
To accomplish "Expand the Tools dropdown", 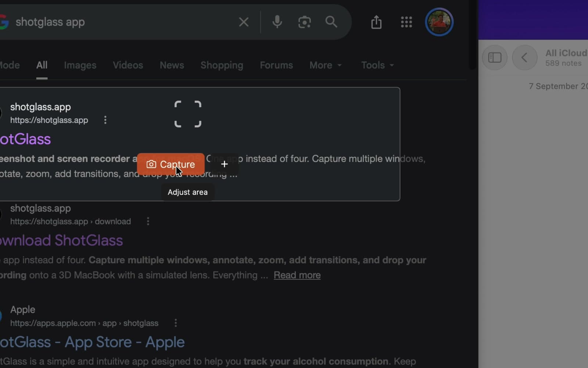I will 377,65.
